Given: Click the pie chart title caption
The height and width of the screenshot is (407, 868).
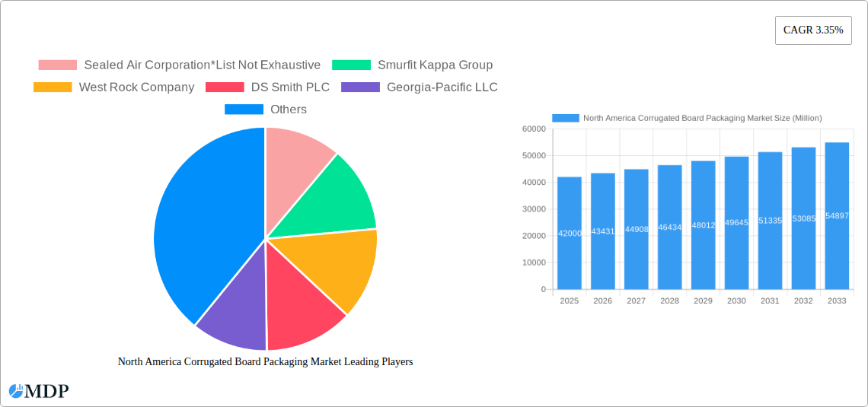Looking at the screenshot, I should coord(265,362).
